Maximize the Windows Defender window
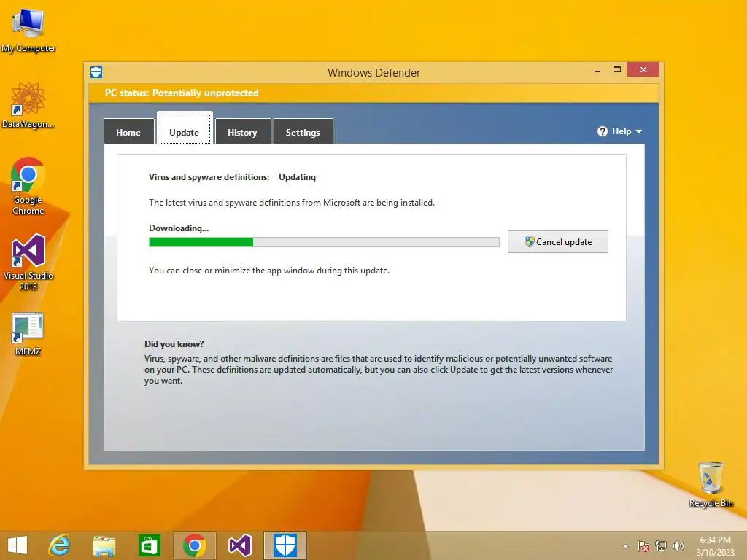 [x=617, y=70]
